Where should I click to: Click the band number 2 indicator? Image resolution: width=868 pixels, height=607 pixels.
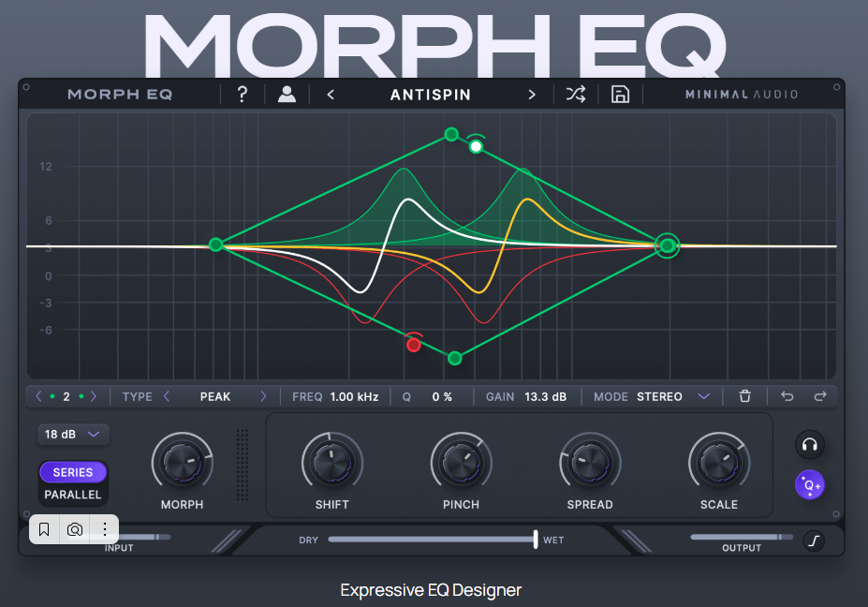coord(66,396)
